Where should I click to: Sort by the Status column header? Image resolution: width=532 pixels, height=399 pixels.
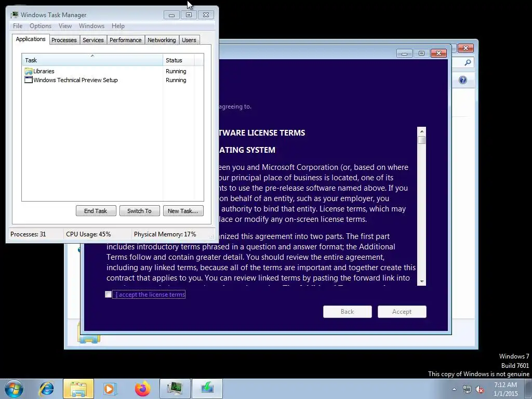(179, 60)
